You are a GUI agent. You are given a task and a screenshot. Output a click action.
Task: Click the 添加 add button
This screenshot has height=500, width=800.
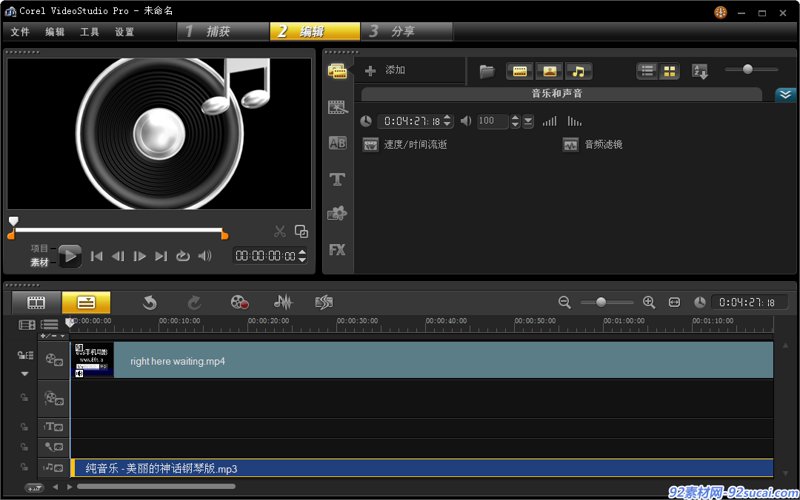coord(386,70)
